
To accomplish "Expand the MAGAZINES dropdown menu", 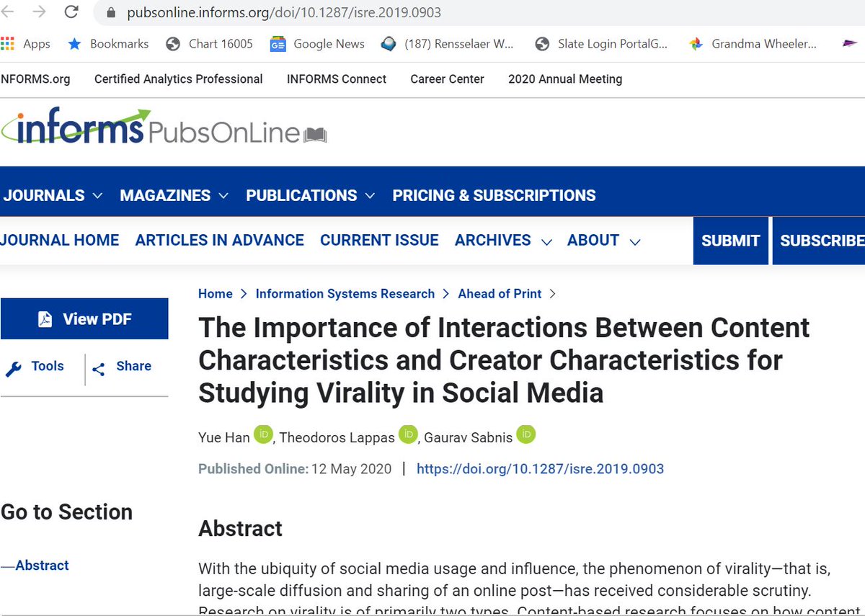I will pos(174,195).
